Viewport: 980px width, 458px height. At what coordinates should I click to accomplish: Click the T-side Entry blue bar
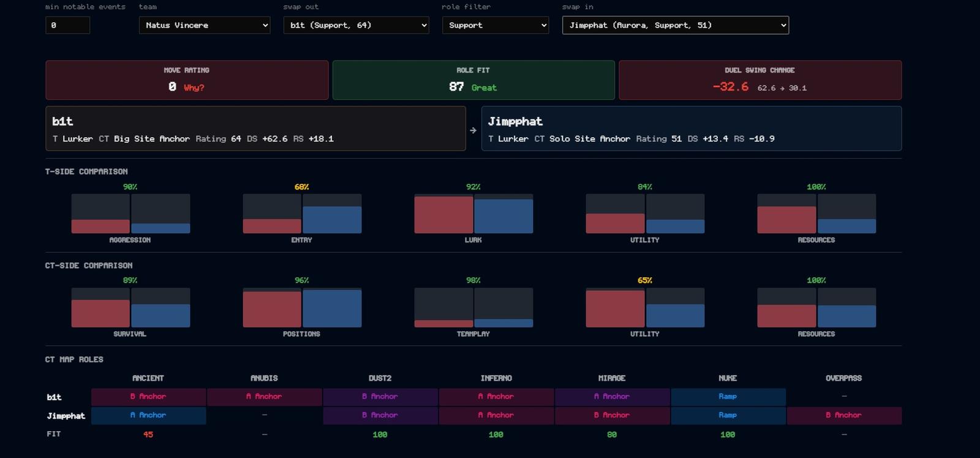tap(332, 220)
